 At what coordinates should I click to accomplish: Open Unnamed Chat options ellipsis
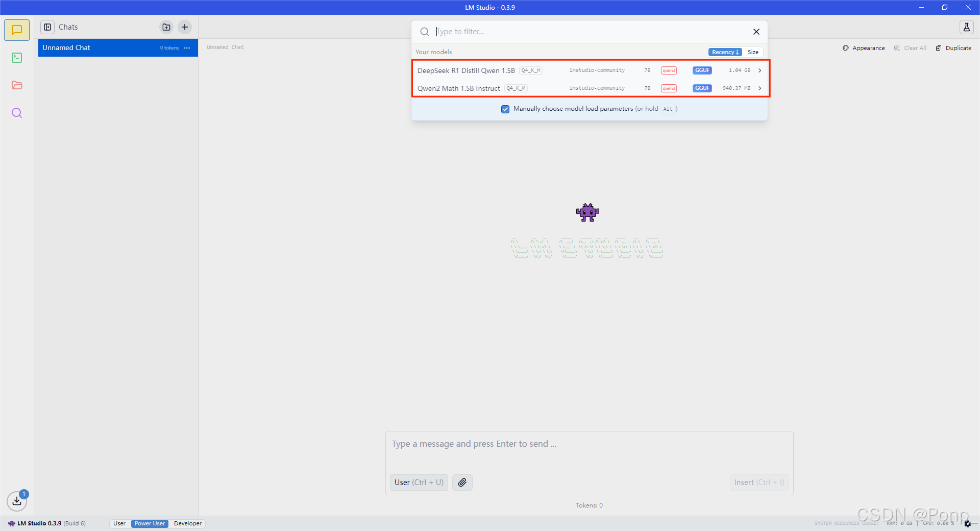187,48
